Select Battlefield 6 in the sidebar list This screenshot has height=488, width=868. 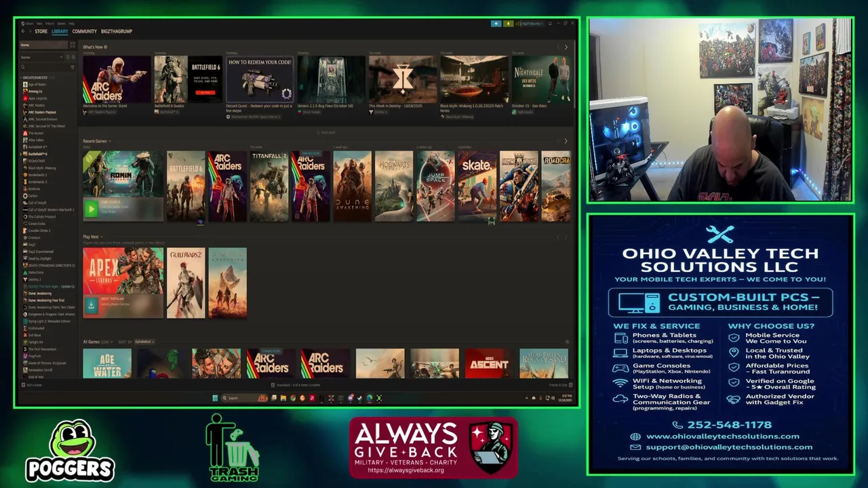point(37,154)
